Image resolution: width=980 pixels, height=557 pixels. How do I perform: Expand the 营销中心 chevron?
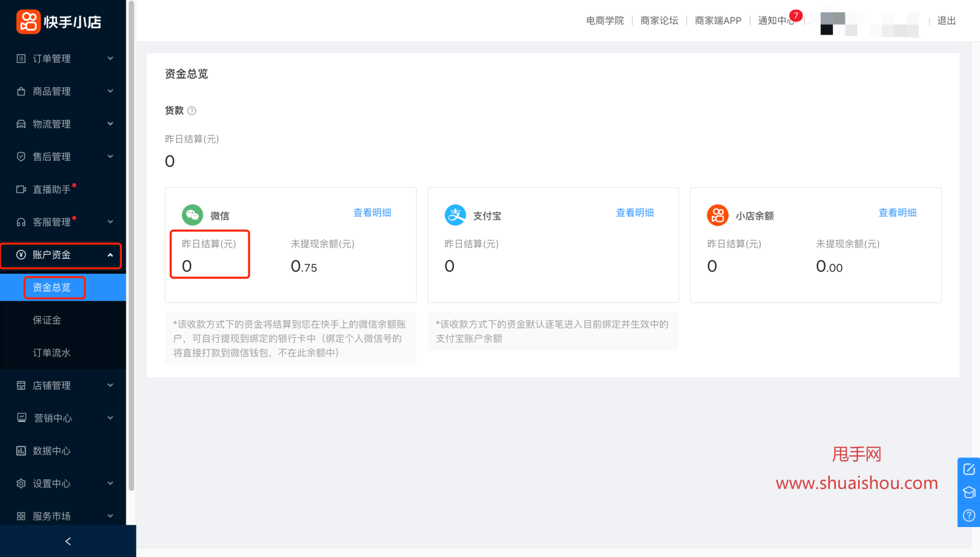110,418
